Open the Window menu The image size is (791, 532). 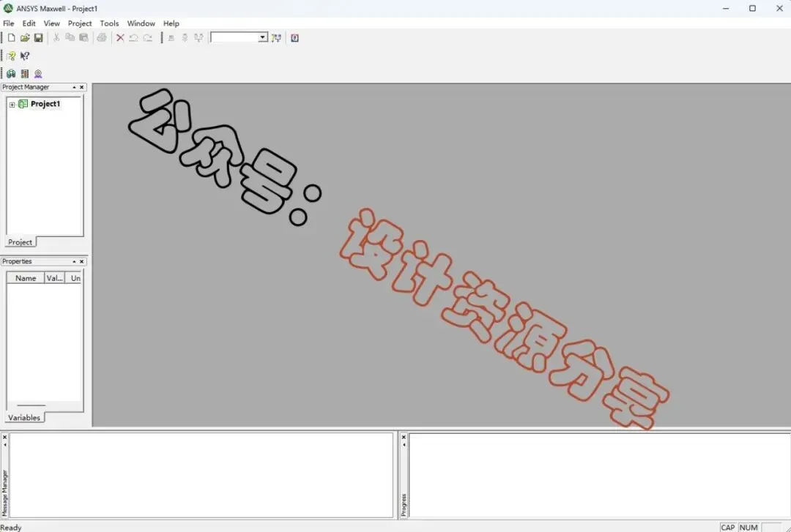click(141, 23)
